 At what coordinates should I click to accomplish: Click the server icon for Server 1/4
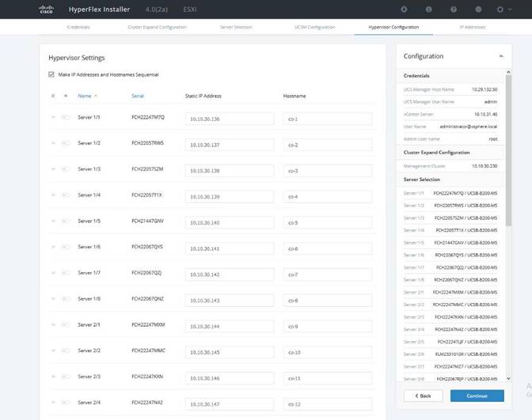(66, 195)
